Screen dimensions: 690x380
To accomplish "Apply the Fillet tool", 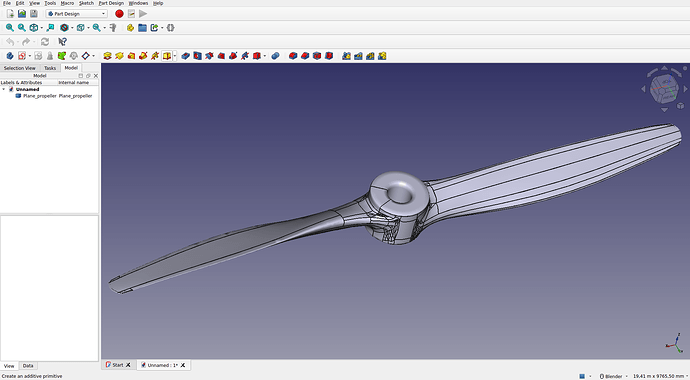I will [x=293, y=56].
